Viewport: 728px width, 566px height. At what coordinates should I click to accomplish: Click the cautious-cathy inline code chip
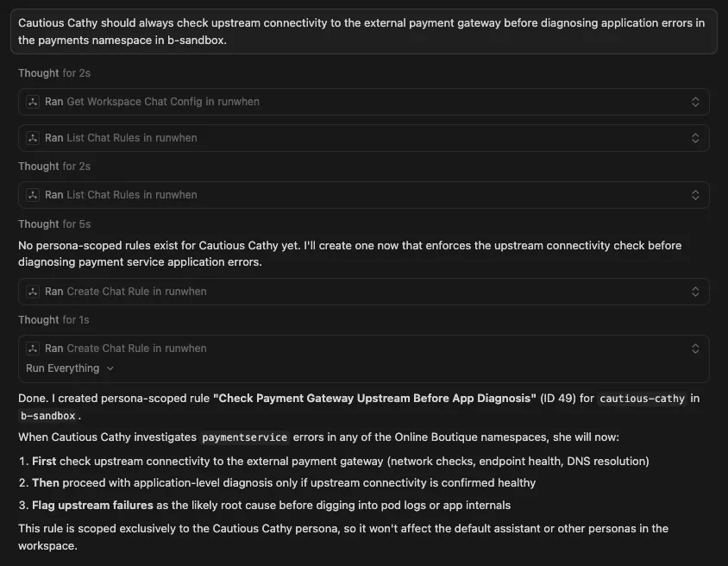coord(643,398)
